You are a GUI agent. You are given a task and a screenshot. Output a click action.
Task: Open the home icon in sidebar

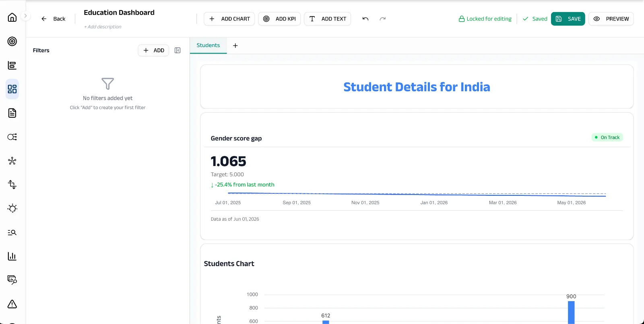12,17
